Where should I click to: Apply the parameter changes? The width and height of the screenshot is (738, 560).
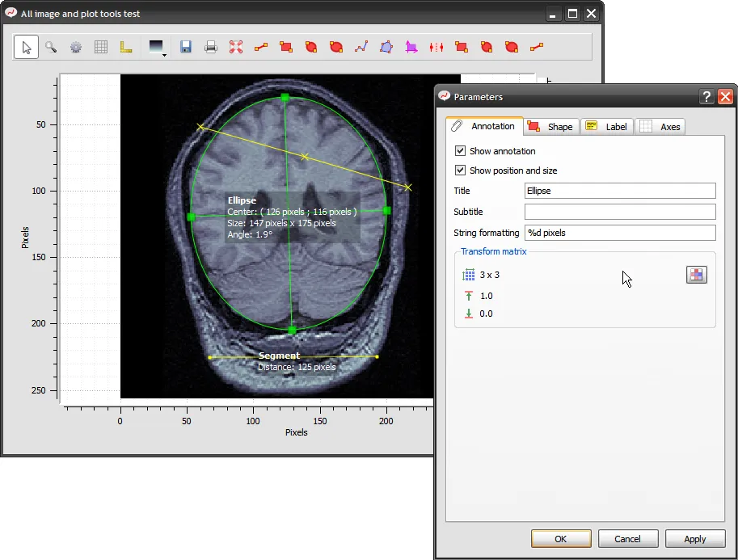[x=694, y=539]
